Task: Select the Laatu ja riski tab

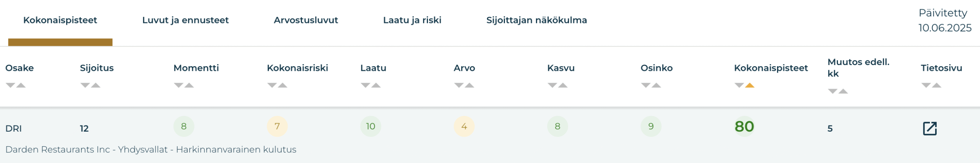Action: click(x=412, y=20)
